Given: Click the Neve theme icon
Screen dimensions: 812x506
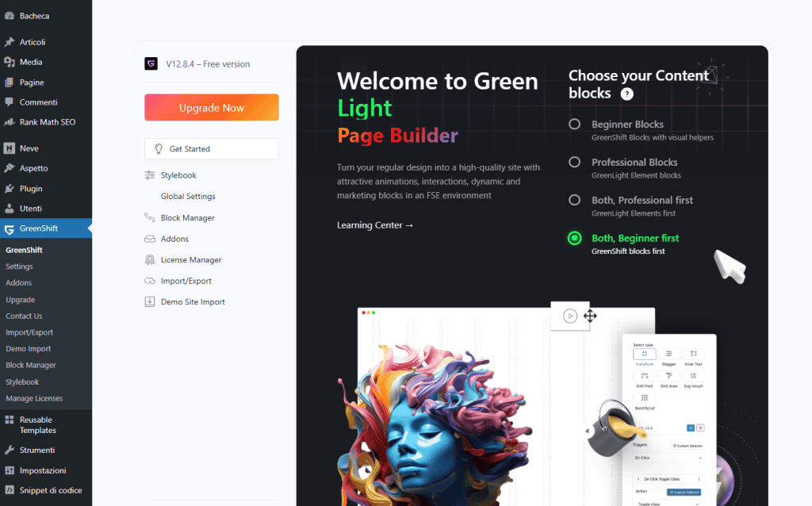Looking at the screenshot, I should click(10, 148).
